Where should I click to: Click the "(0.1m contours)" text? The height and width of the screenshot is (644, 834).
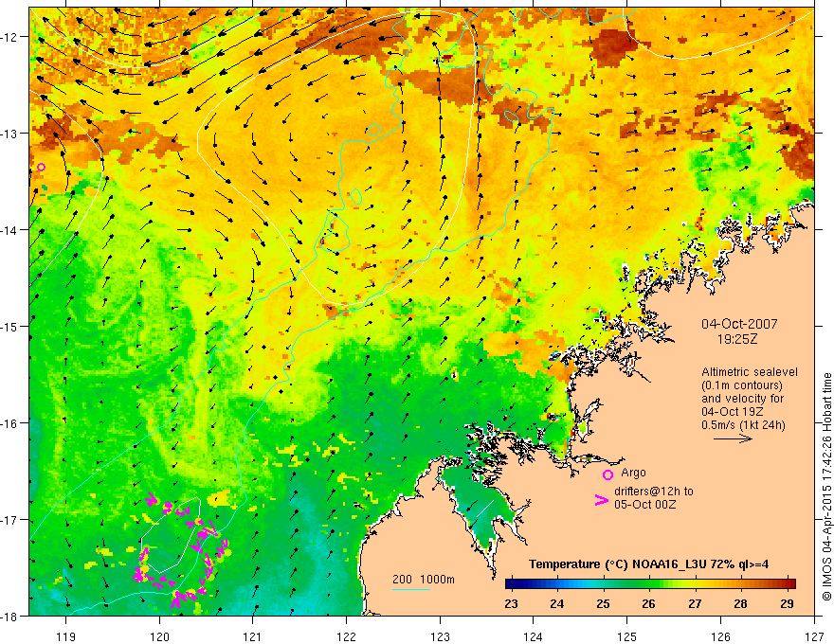(x=742, y=385)
